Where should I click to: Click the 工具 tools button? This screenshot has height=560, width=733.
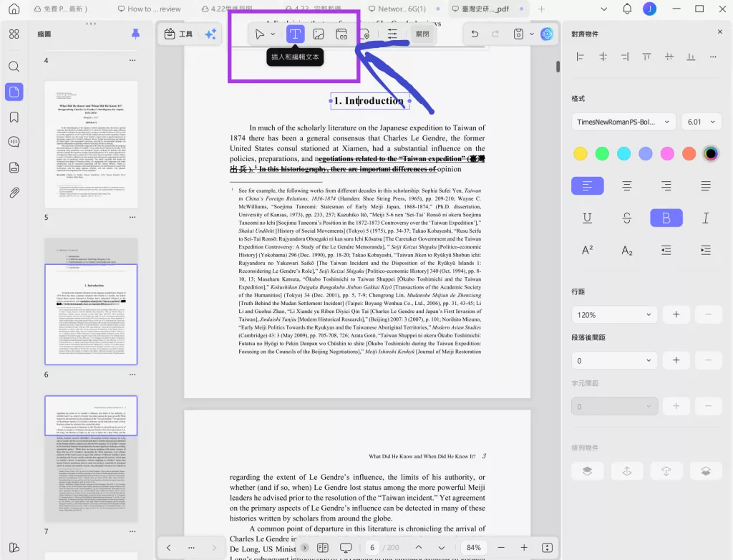click(179, 34)
